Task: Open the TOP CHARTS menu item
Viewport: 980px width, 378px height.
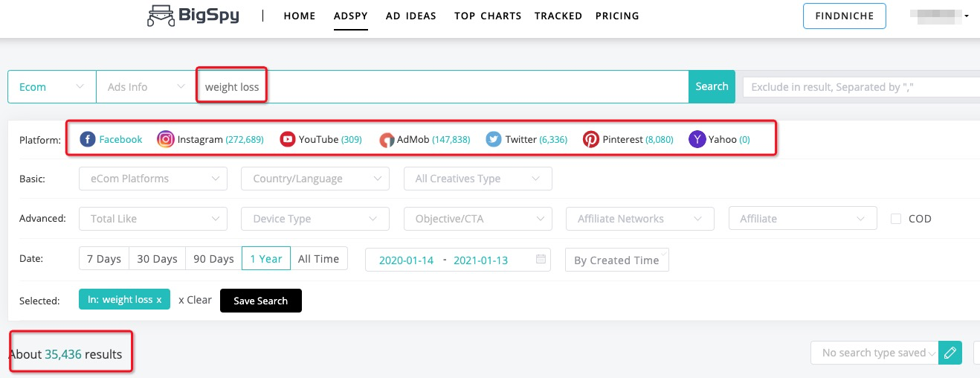Action: pyautogui.click(x=488, y=16)
